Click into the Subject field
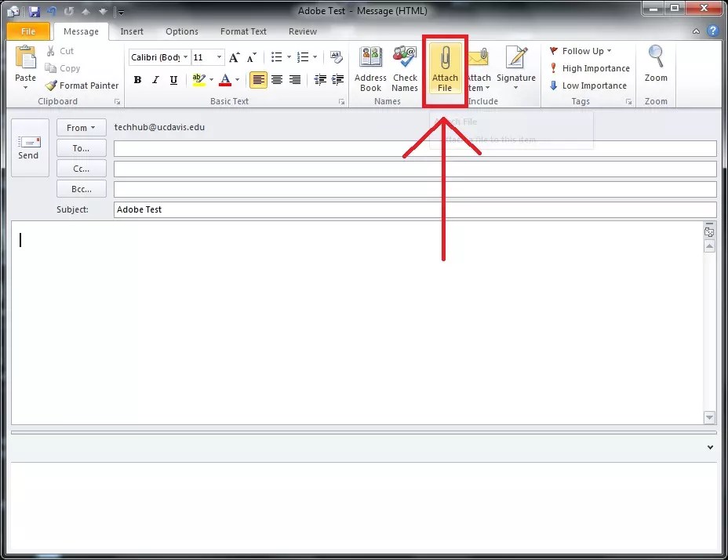Viewport: 728px width, 560px height. click(414, 210)
